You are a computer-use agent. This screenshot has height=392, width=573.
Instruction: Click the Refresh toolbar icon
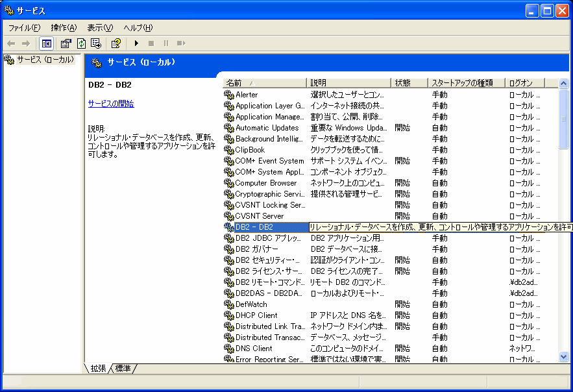click(x=81, y=43)
